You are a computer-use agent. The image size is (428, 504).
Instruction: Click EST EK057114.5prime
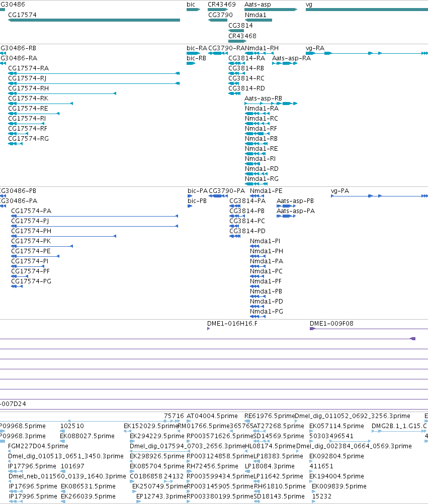click(336, 426)
